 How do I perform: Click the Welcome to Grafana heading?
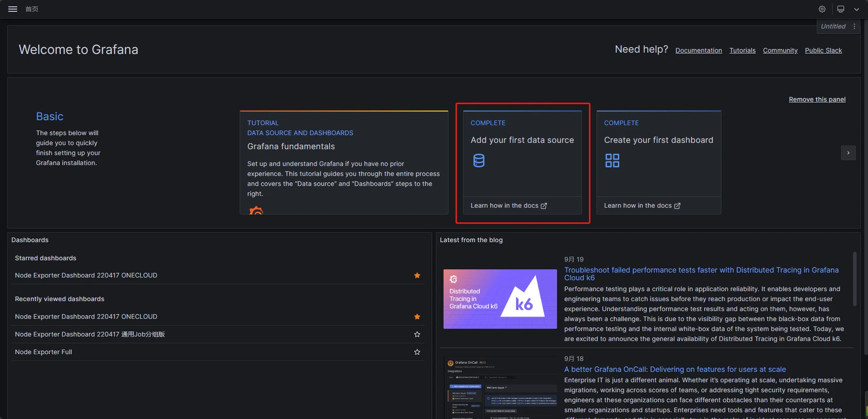pyautogui.click(x=79, y=49)
